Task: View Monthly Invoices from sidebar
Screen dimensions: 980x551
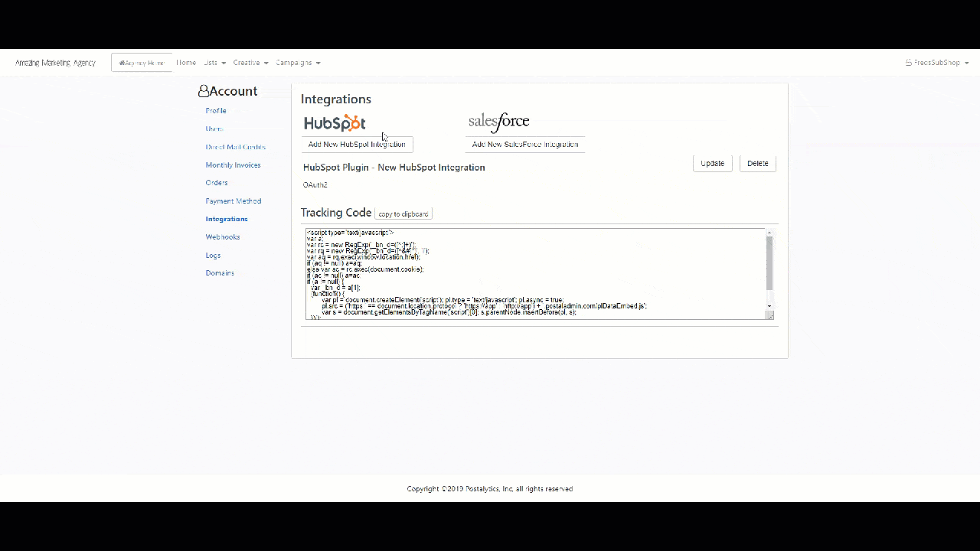Action: 233,165
